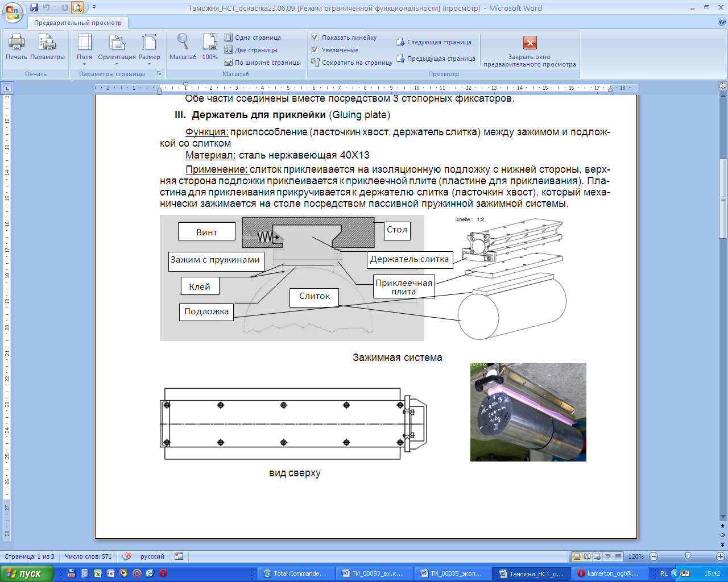Click Держатель слитка label box

[409, 259]
